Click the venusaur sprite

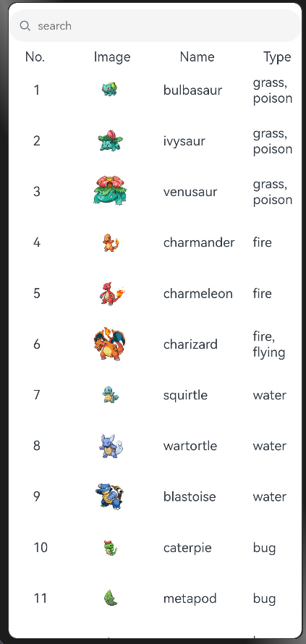click(110, 190)
